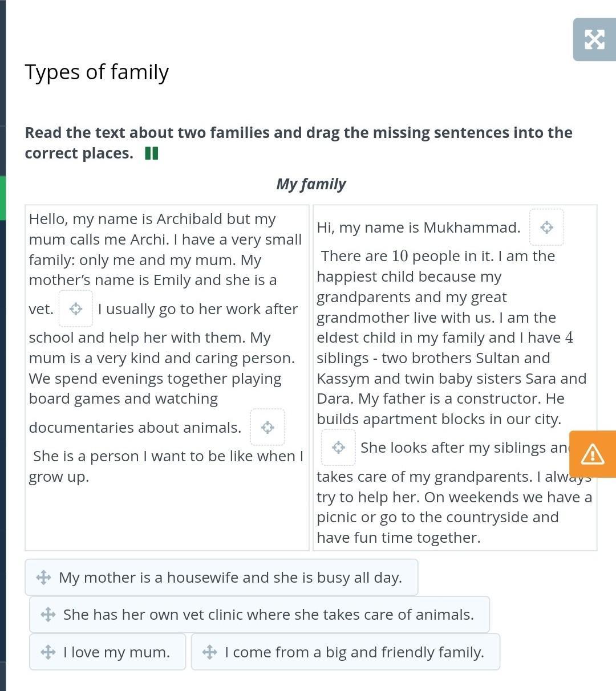Click the "My family" italic title

(311, 184)
